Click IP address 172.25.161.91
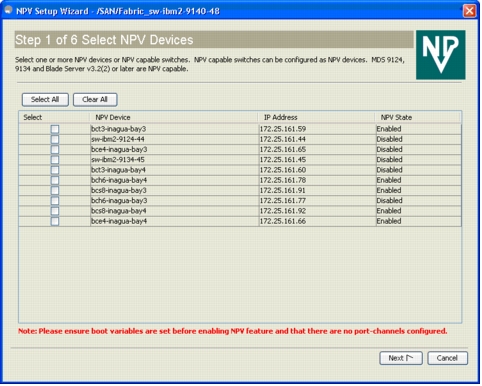The width and height of the screenshot is (482, 386). 283,190
